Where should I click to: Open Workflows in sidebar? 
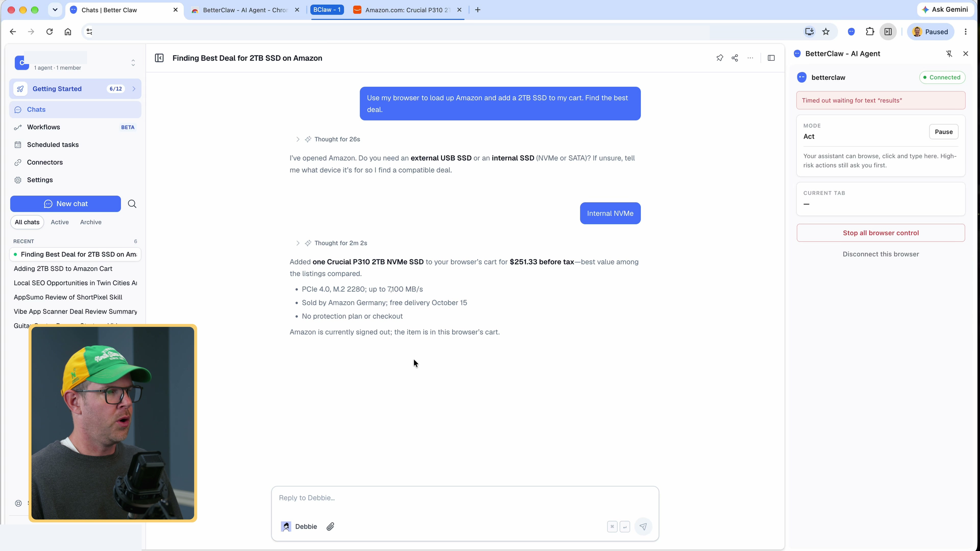[75, 127]
